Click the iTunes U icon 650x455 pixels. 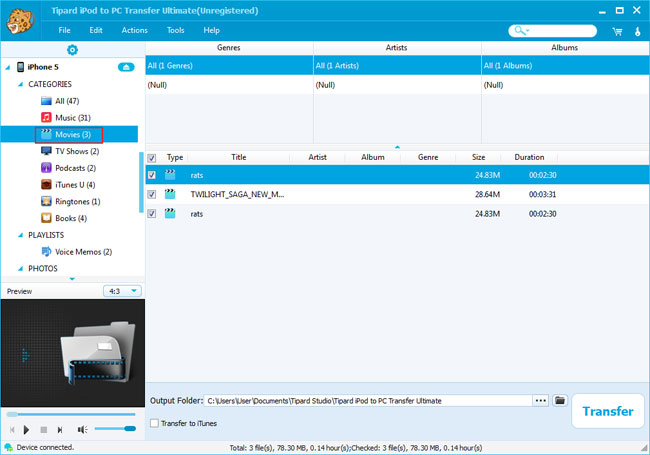click(46, 184)
